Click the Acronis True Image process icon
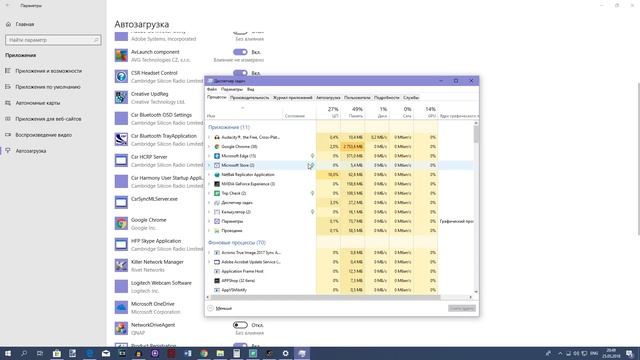 point(217,253)
